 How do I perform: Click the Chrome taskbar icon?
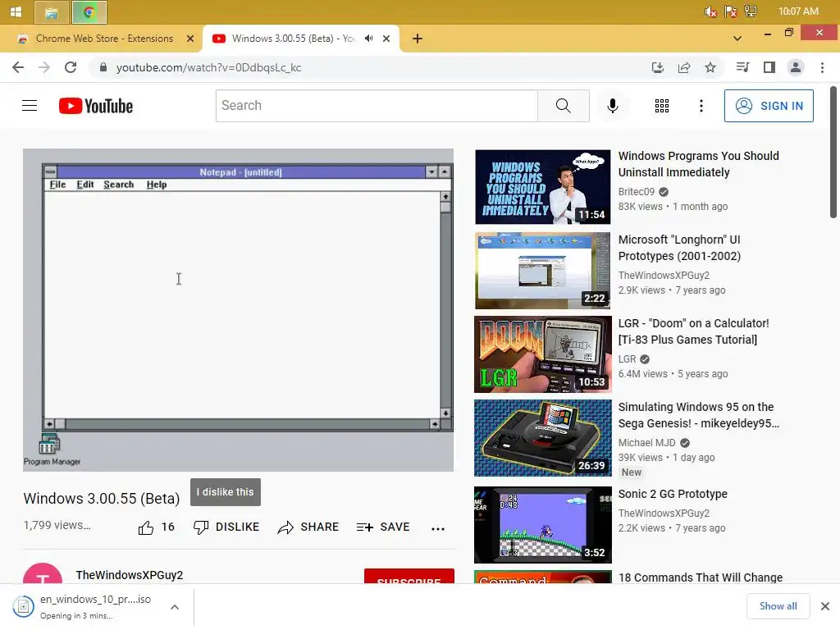89,12
